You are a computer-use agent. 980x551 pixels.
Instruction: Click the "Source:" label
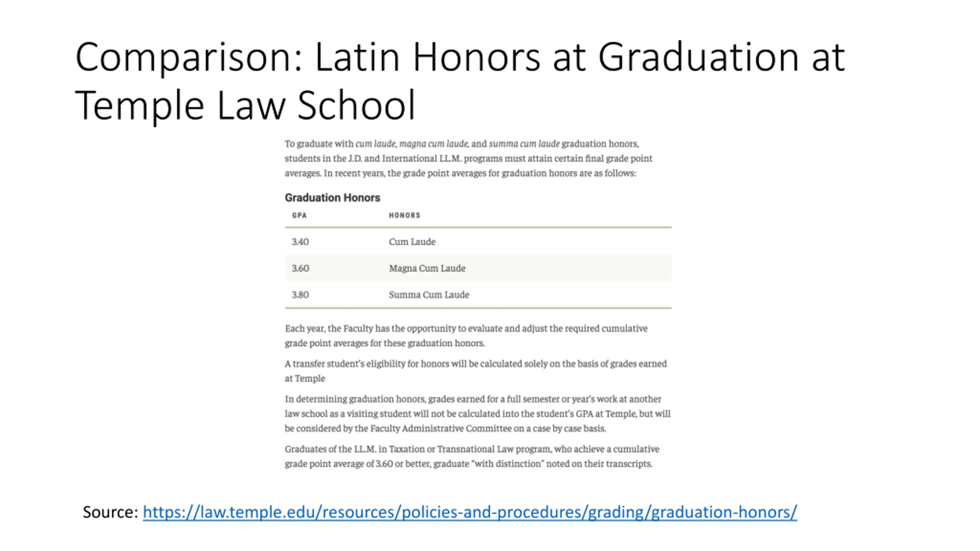click(110, 512)
